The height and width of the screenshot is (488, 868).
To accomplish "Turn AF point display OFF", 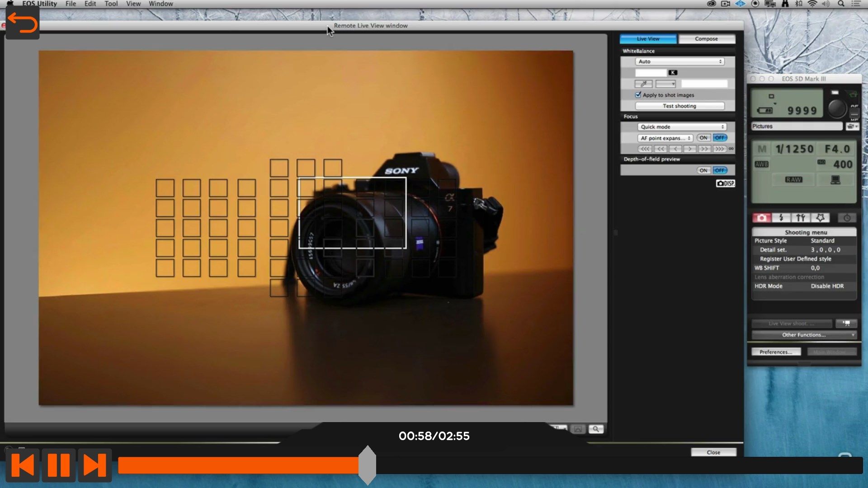I will 720,138.
